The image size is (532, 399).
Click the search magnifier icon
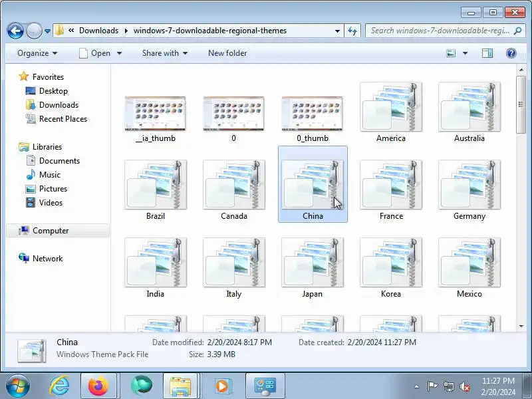(517, 31)
